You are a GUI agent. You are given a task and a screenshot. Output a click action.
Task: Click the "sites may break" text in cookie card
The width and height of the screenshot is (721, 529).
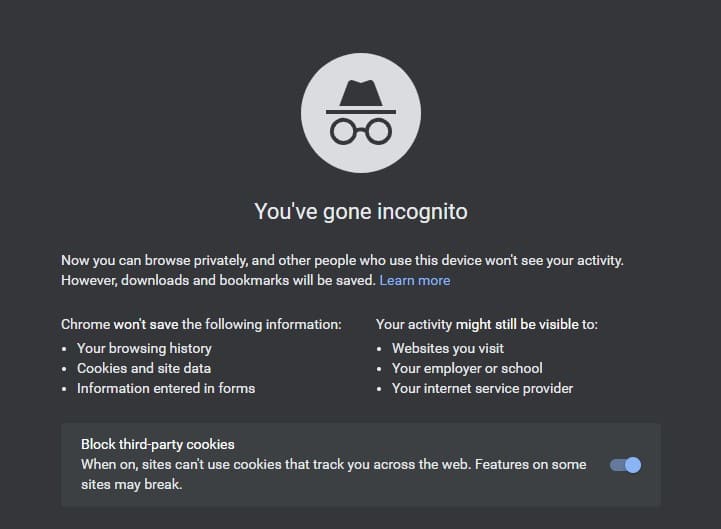click(130, 485)
